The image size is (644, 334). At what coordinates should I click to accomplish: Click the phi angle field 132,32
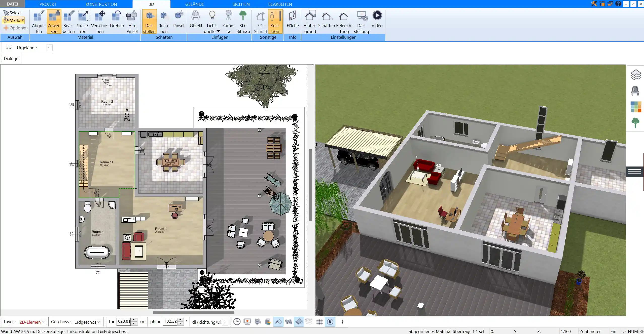[170, 321]
